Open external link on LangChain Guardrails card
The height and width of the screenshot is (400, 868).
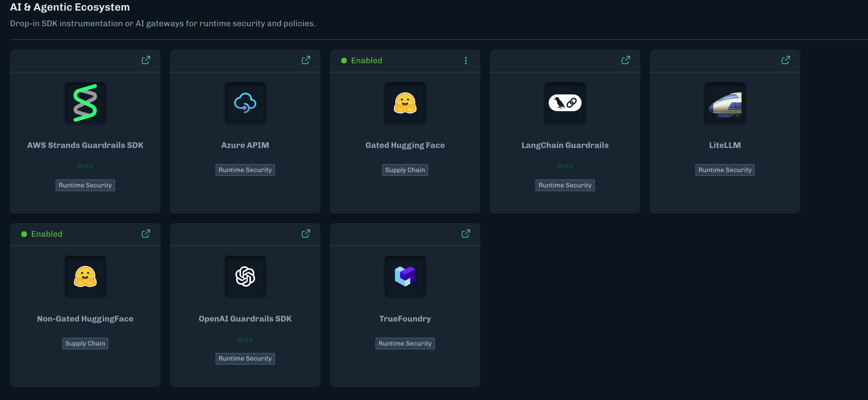pyautogui.click(x=626, y=60)
